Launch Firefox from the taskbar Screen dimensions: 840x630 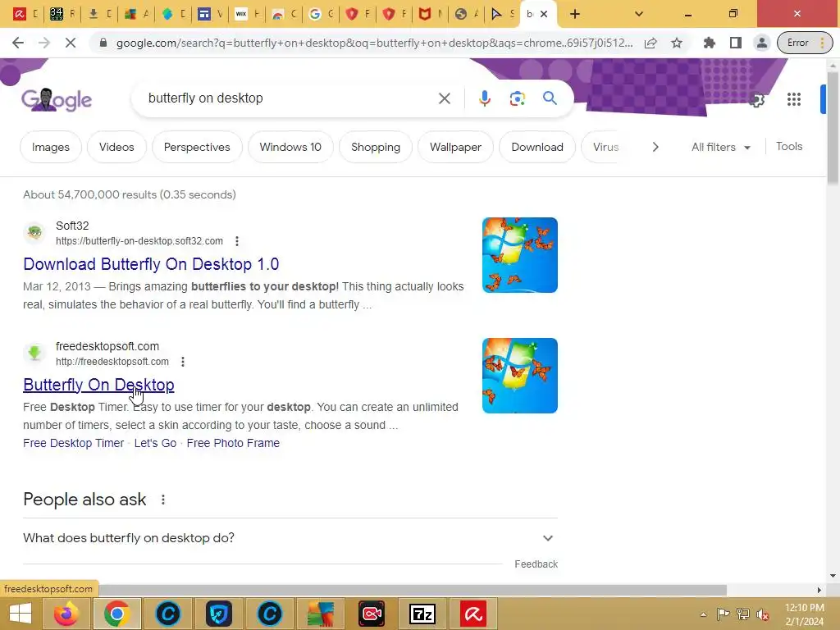pyautogui.click(x=66, y=614)
